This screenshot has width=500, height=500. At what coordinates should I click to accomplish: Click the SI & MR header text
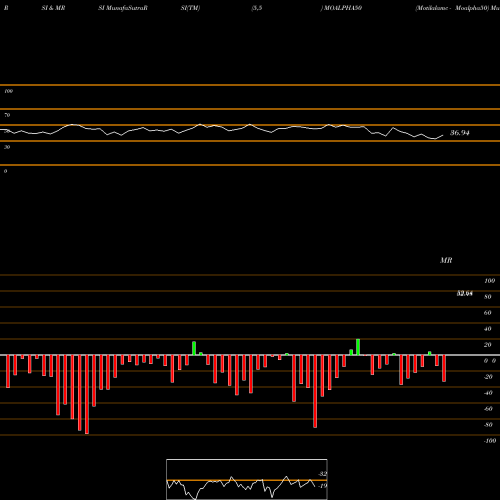point(53,8)
